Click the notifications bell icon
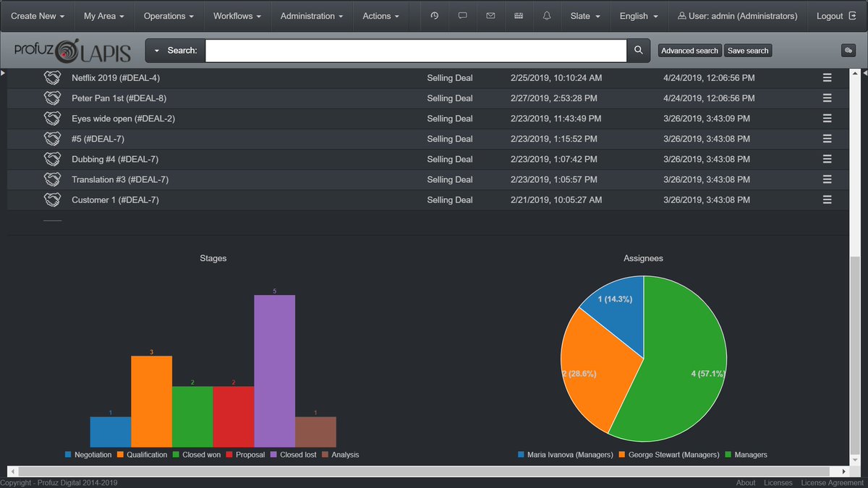 (547, 16)
